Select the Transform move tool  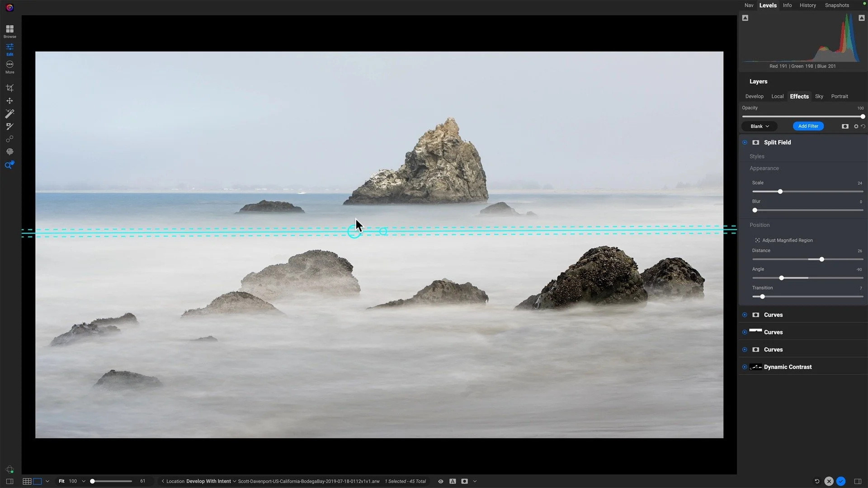pos(9,101)
